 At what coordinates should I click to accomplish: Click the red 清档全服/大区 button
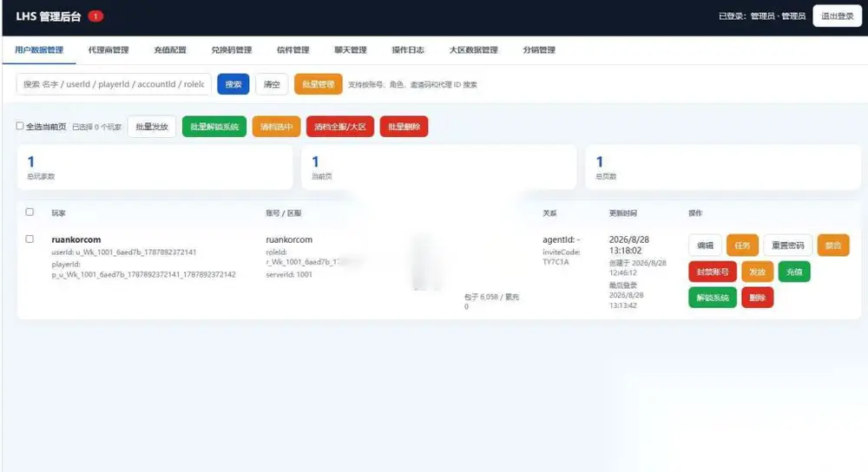(340, 127)
